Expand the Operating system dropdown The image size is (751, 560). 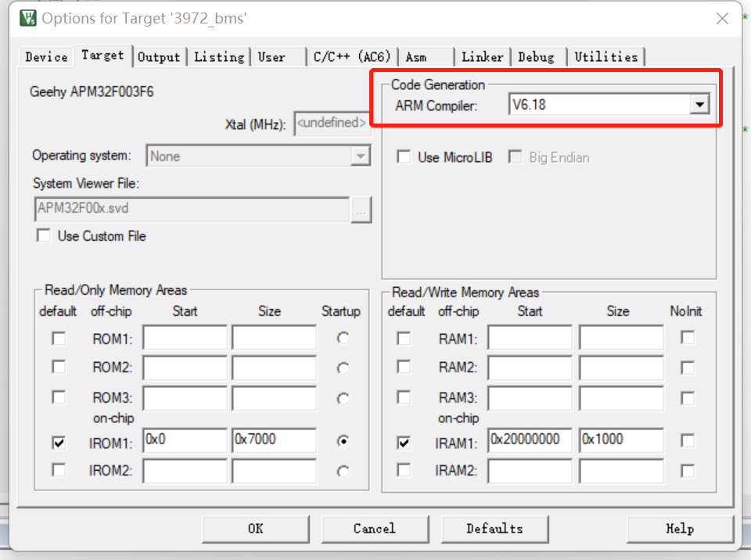[x=360, y=156]
